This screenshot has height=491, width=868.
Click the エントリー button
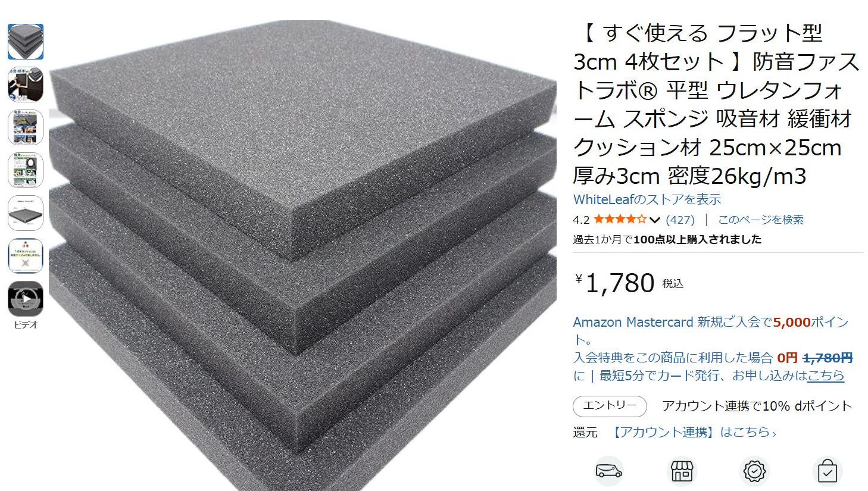(x=610, y=406)
